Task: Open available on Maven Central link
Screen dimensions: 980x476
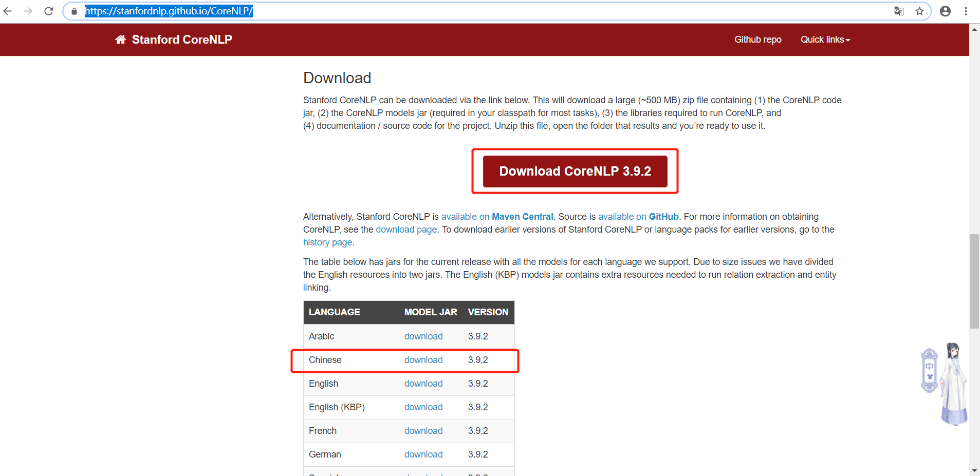Action: [497, 217]
